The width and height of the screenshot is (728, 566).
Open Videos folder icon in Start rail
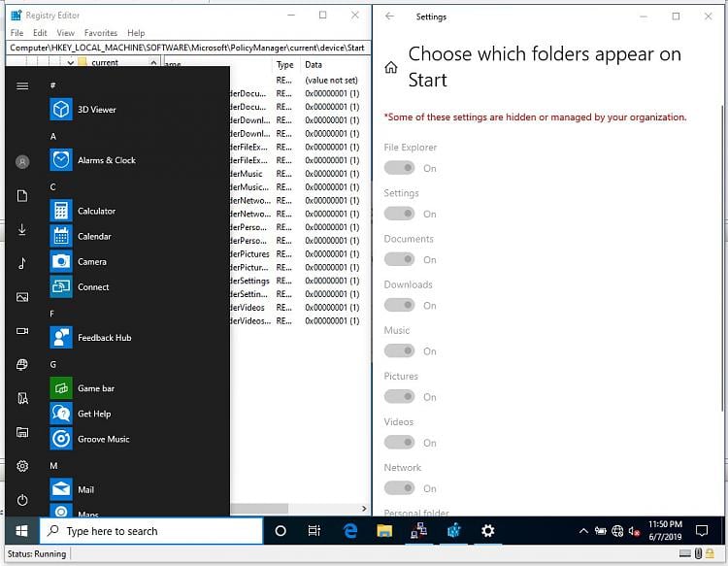pos(22,331)
